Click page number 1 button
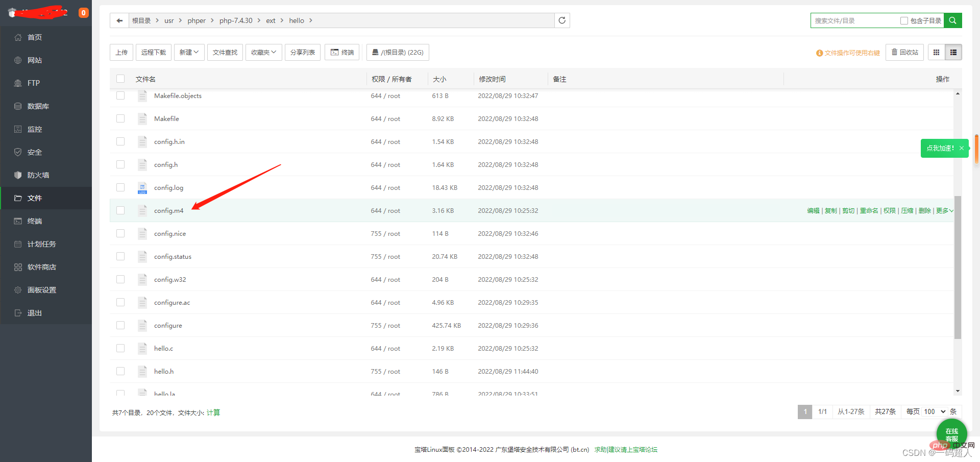980x462 pixels. [x=805, y=412]
